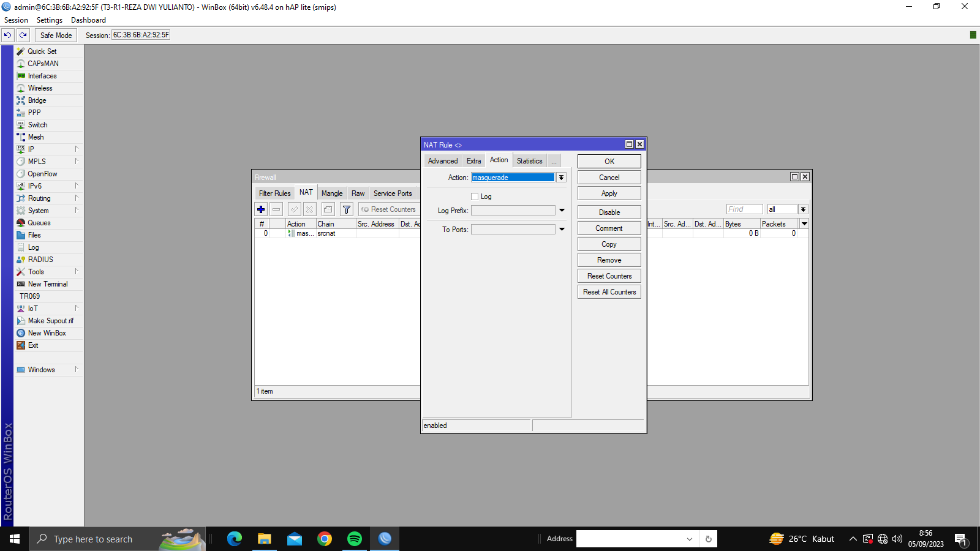Click Reset All Counters in NAT Rule
The image size is (980, 551).
pos(609,292)
